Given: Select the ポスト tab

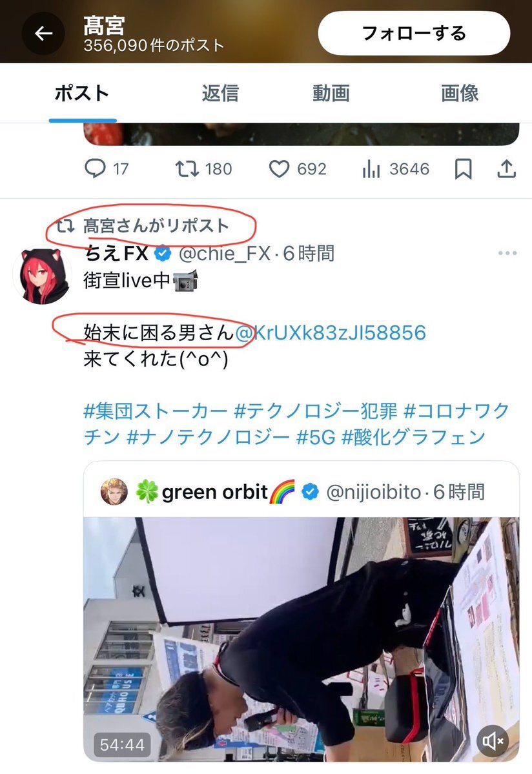Looking at the screenshot, I should point(82,94).
